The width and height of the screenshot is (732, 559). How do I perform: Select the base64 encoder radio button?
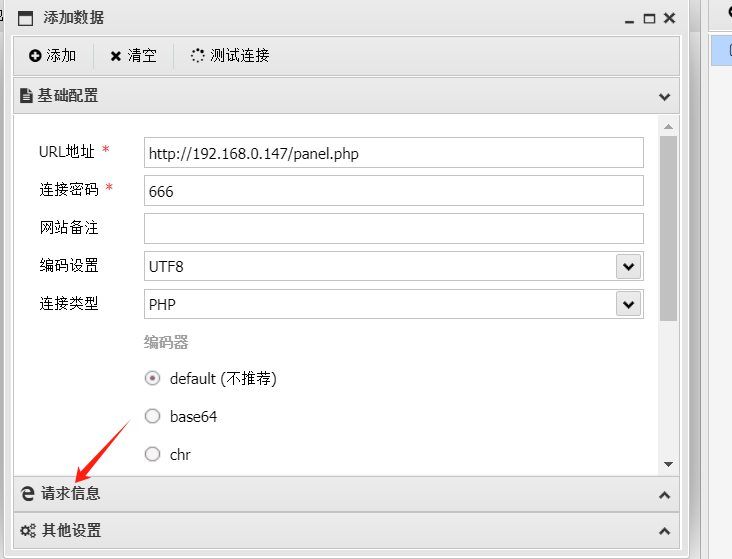pyautogui.click(x=152, y=416)
